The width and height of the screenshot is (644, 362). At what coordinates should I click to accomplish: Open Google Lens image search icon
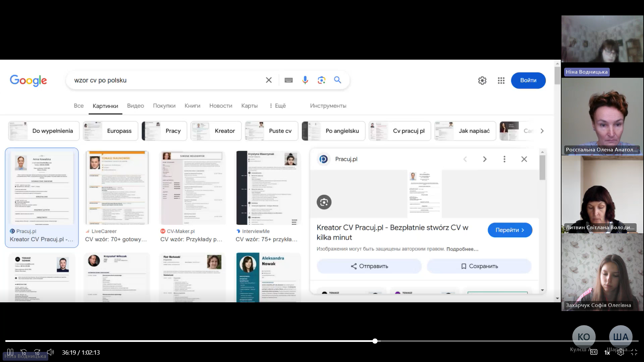pyautogui.click(x=321, y=80)
